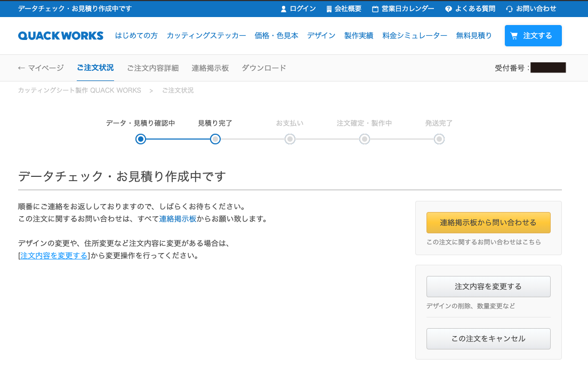The width and height of the screenshot is (588, 391).
Task: Open the 連絡掲示板 tab
Action: pyautogui.click(x=210, y=68)
